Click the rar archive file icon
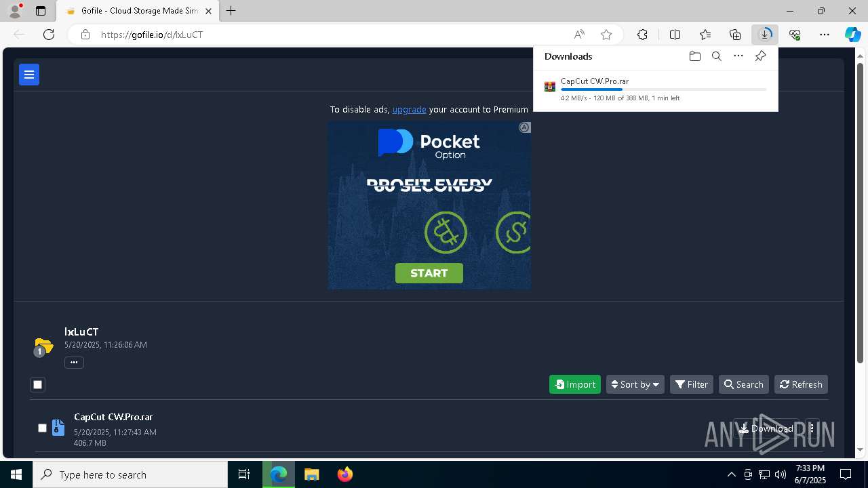 [58, 428]
